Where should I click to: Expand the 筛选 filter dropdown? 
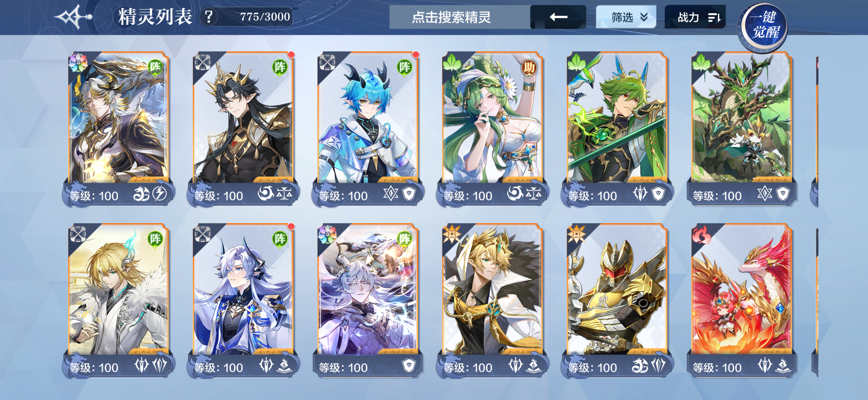tap(626, 17)
